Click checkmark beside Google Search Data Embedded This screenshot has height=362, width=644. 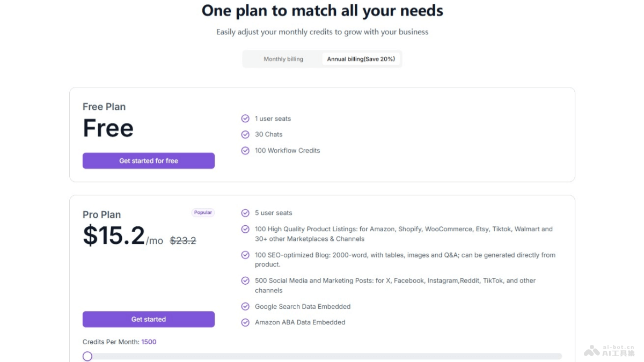pyautogui.click(x=245, y=307)
